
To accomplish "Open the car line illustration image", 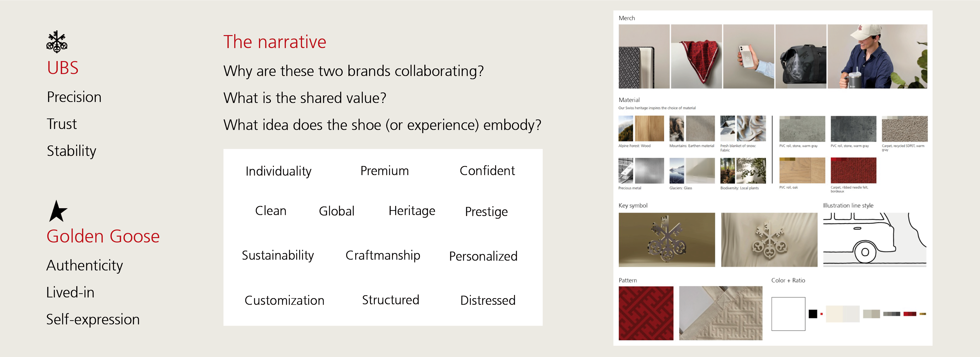I will [874, 239].
